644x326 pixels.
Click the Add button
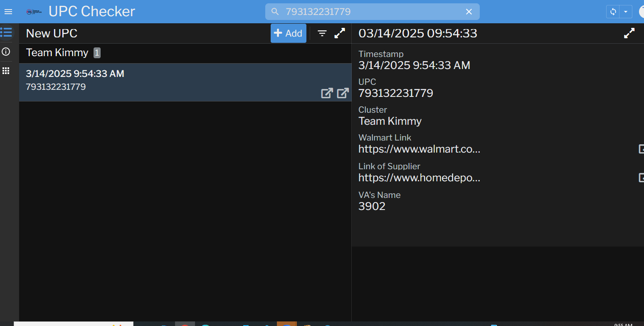coord(288,33)
